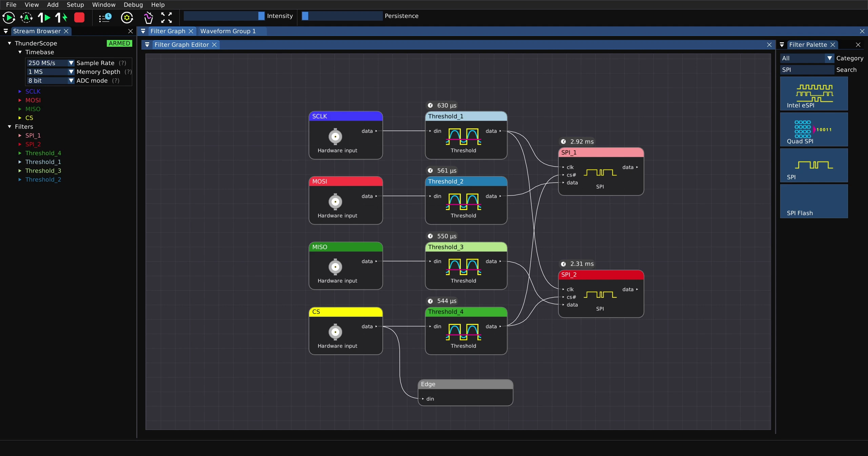The width and height of the screenshot is (868, 456).
Task: Open the Stream Browser panel dropdown triangle
Action: click(6, 31)
